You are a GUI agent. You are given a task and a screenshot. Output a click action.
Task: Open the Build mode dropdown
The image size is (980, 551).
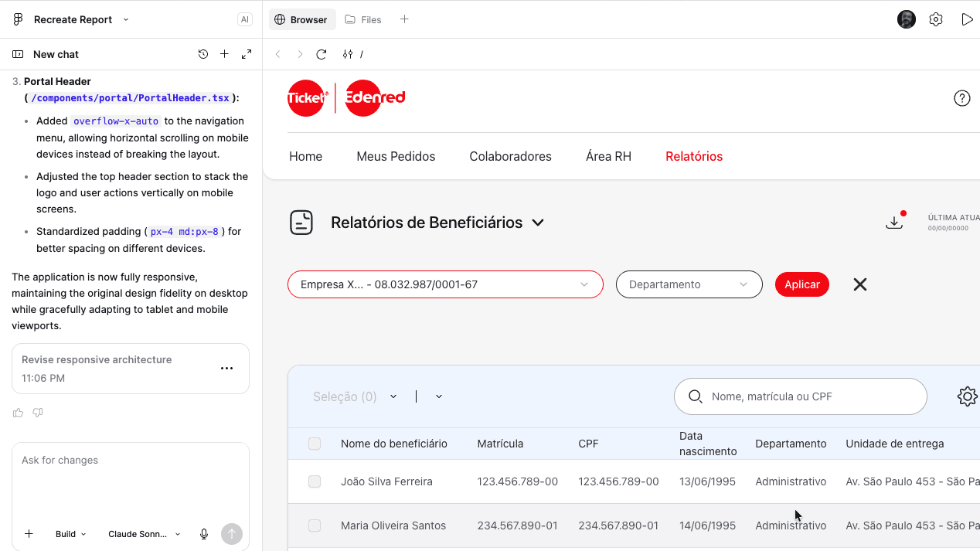[71, 534]
